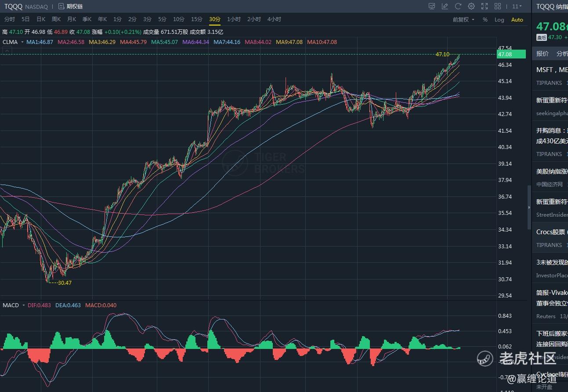The width and height of the screenshot is (568, 392).
Task: Toggle percent axis mode
Action: point(485,20)
